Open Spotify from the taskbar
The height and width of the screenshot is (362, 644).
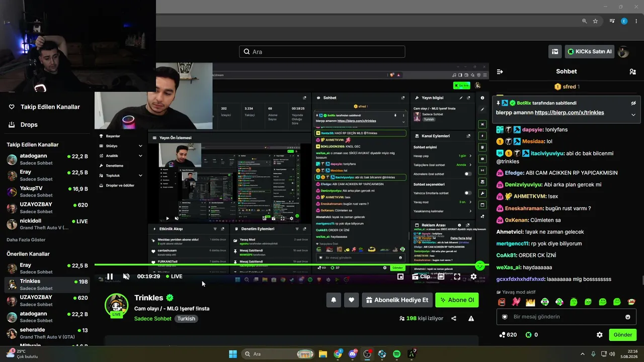(396, 354)
